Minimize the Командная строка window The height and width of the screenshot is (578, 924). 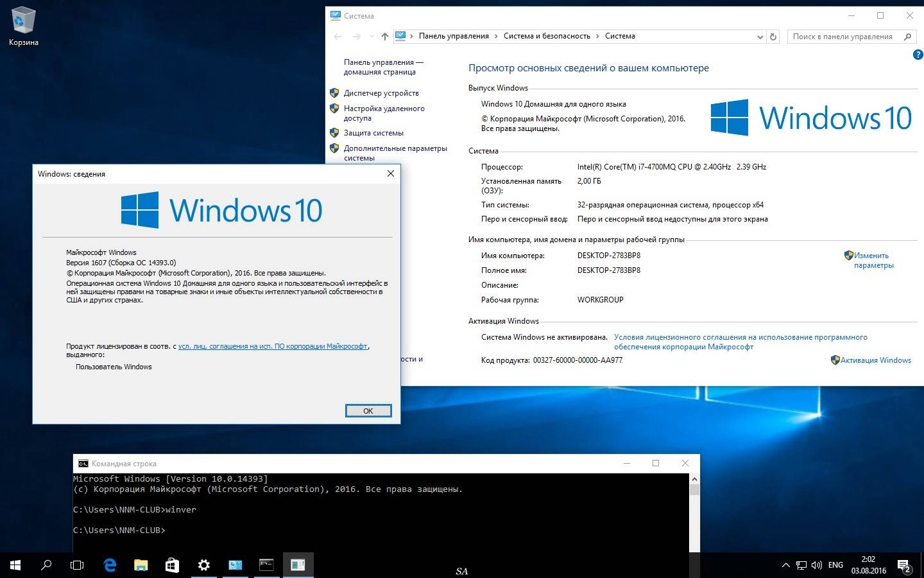[627, 463]
